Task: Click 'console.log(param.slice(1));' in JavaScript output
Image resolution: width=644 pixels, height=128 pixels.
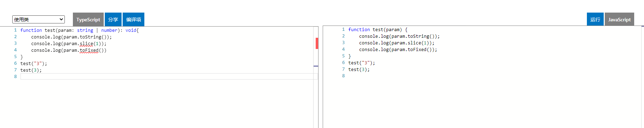Action: tap(397, 43)
